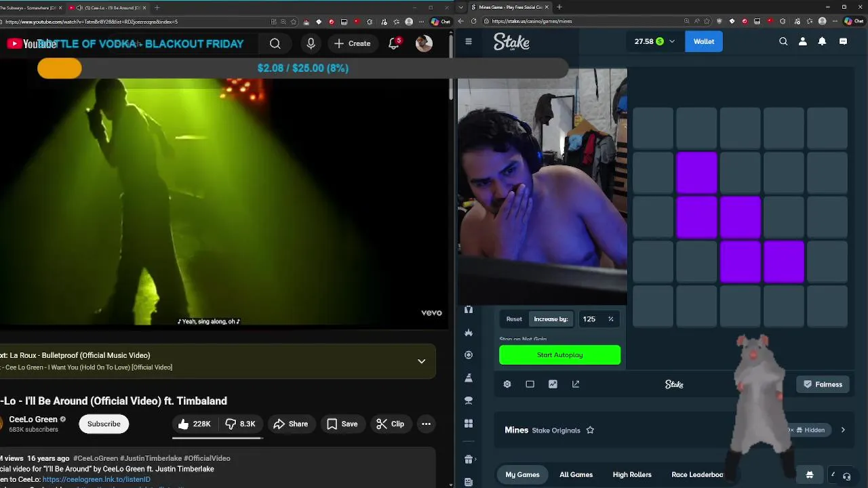The height and width of the screenshot is (488, 868).
Task: Switch to All Games tab
Action: tap(576, 474)
